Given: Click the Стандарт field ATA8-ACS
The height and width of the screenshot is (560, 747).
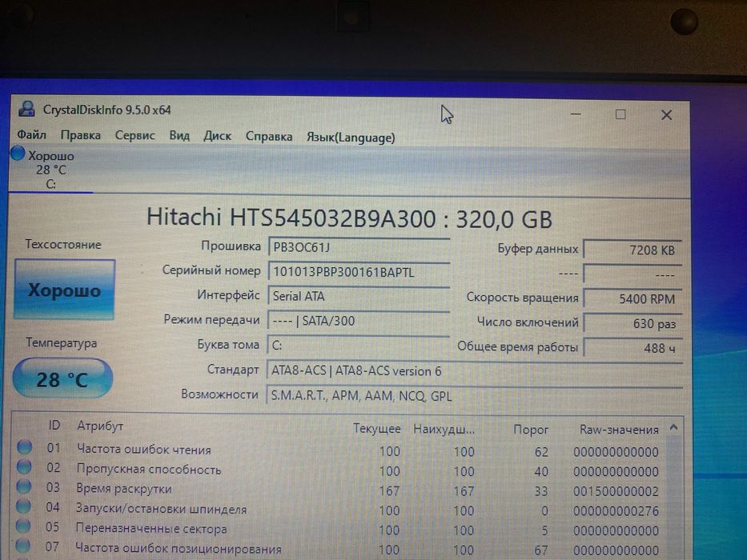Looking at the screenshot, I should coord(475,370).
